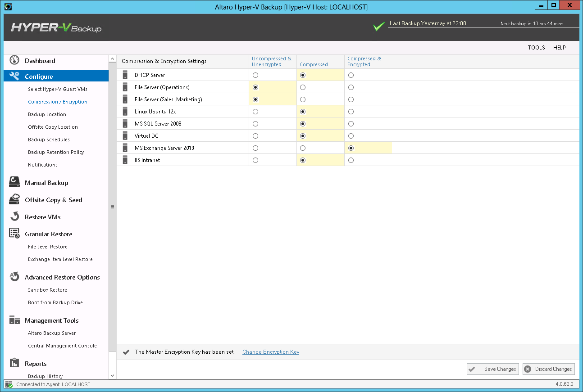Click Discard Changes button
The height and width of the screenshot is (392, 583).
[x=549, y=369]
